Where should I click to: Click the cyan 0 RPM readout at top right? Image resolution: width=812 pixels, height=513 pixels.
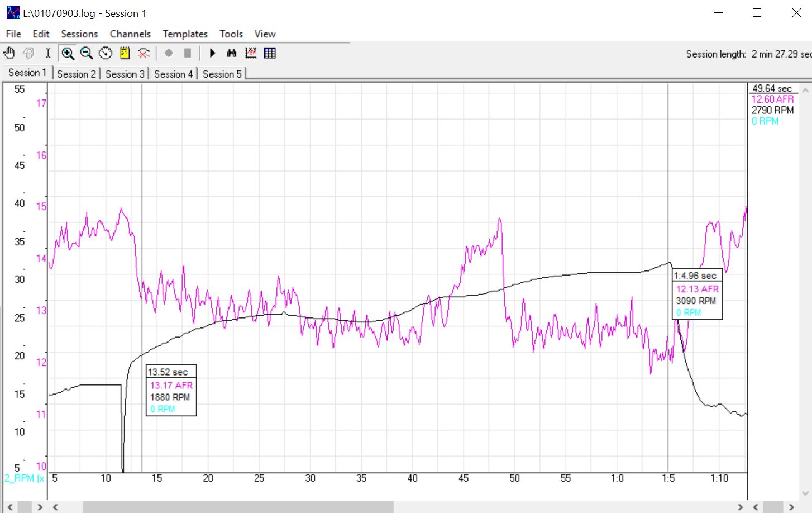point(765,121)
